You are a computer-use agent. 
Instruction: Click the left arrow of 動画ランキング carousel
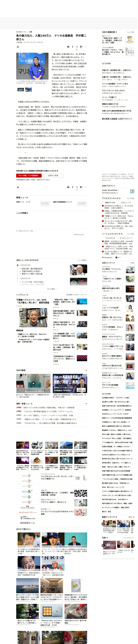pos(103,524)
